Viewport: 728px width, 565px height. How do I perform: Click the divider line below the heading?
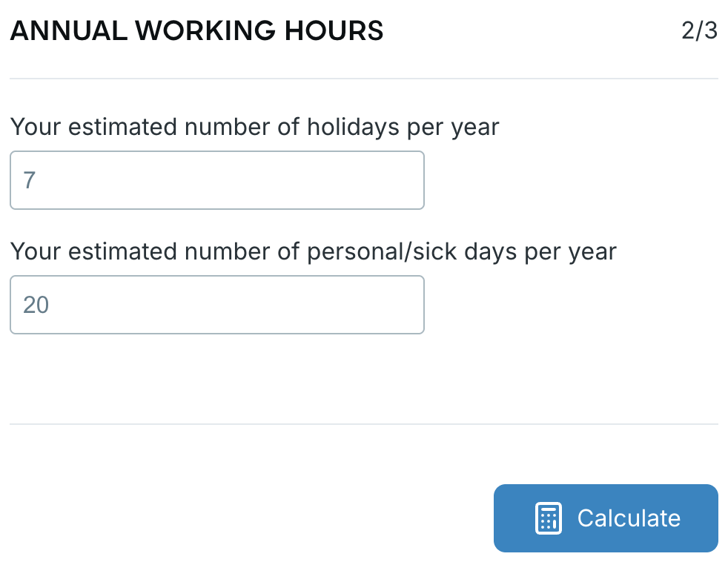pos(363,79)
